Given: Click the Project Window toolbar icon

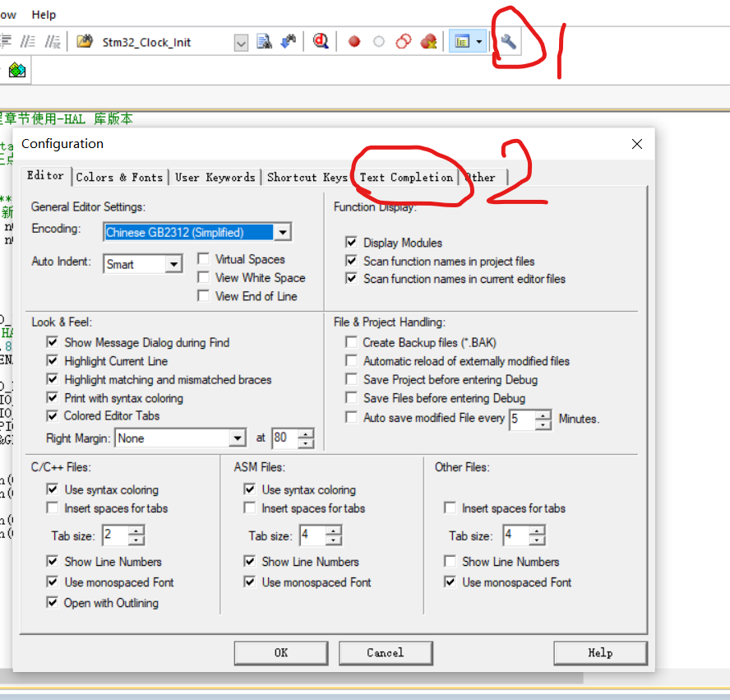Looking at the screenshot, I should tap(462, 42).
